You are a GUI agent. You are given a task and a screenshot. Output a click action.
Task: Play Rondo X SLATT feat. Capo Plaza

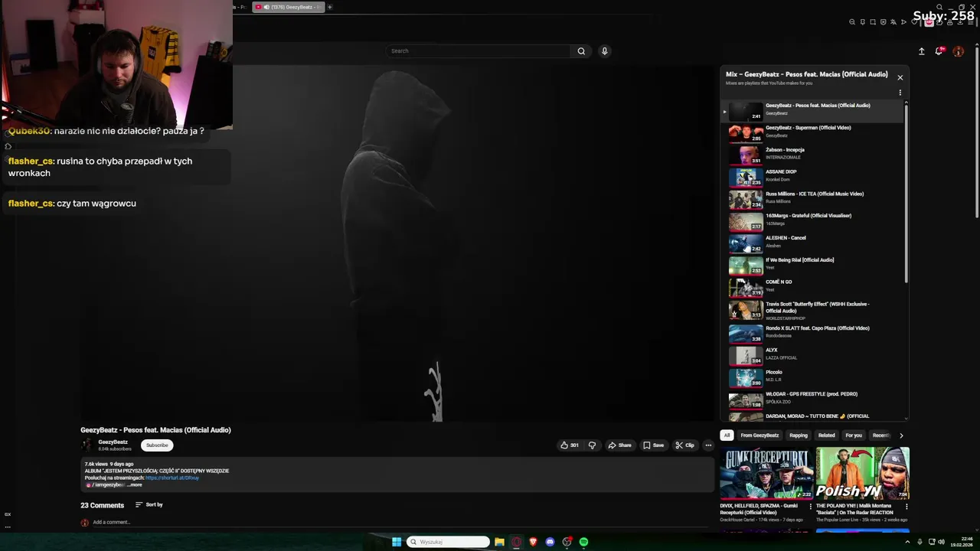pyautogui.click(x=812, y=333)
